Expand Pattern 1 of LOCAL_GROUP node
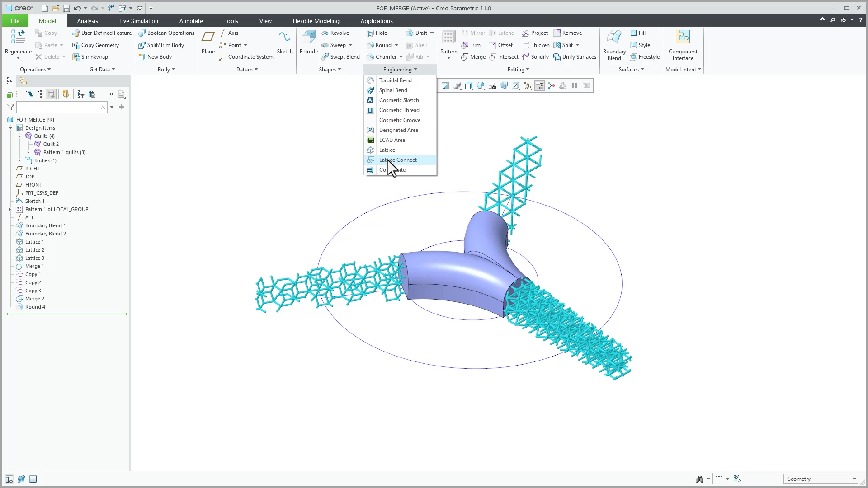 click(x=10, y=209)
